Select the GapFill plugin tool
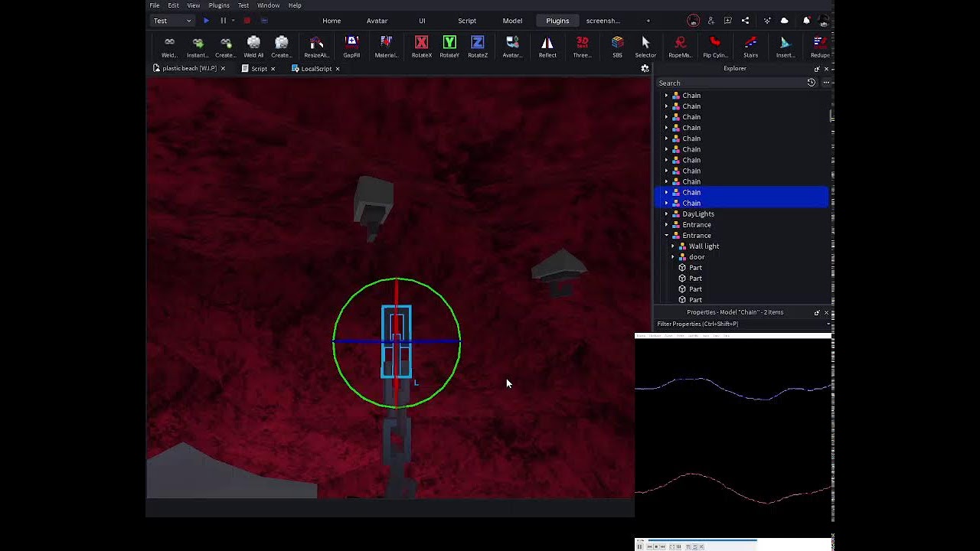980x551 pixels. tap(351, 47)
